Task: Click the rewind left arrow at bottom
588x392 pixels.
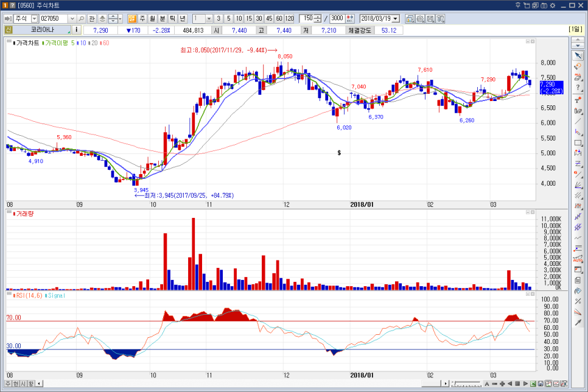Action: (x=509, y=383)
